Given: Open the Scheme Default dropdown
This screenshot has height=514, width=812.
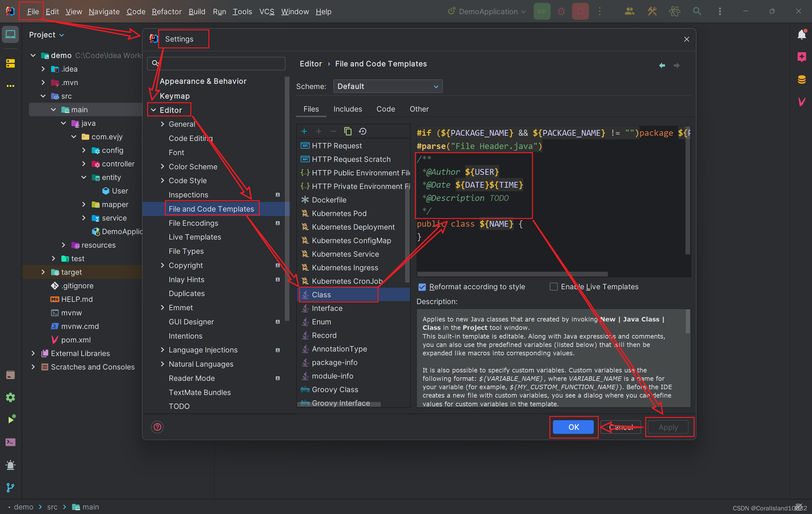Looking at the screenshot, I should click(x=385, y=86).
